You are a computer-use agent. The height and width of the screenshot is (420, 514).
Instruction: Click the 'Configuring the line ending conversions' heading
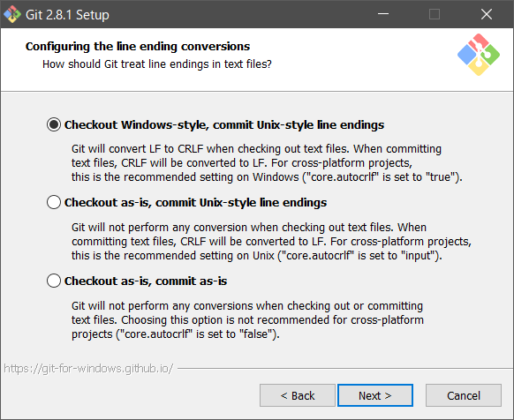point(138,46)
